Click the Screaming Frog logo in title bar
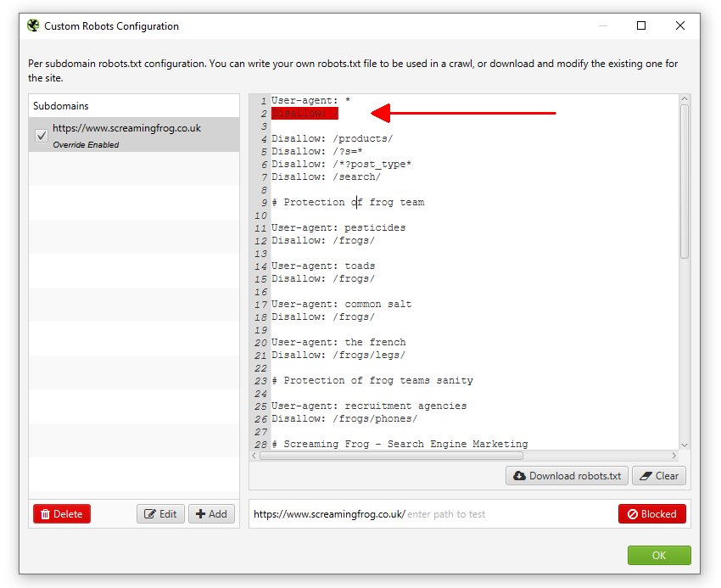The width and height of the screenshot is (721, 588). point(33,25)
